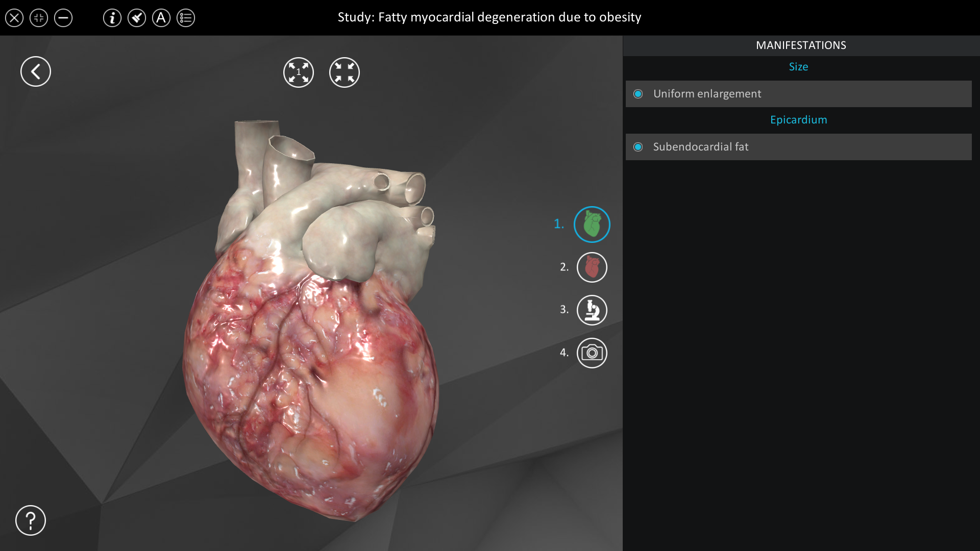Screen dimensions: 980x551
Task: Select the Uniform enlargement radio button
Action: pos(639,93)
